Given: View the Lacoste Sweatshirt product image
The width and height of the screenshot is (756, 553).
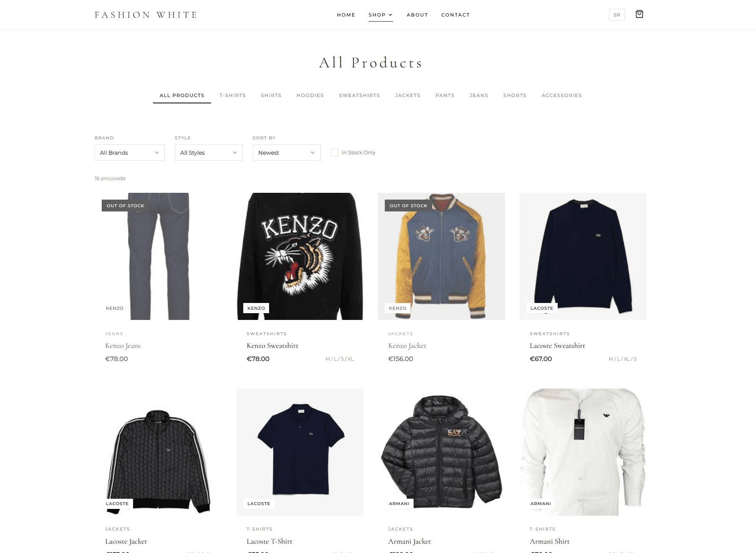Looking at the screenshot, I should [583, 256].
